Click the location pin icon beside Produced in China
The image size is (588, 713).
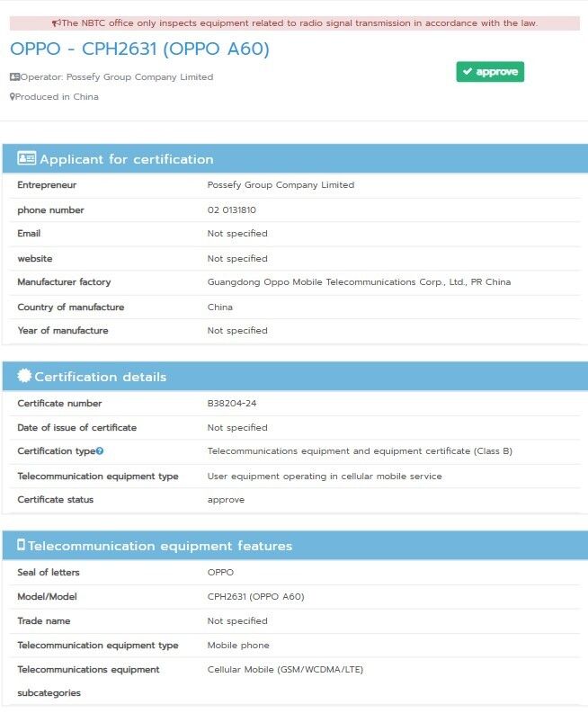[x=12, y=97]
